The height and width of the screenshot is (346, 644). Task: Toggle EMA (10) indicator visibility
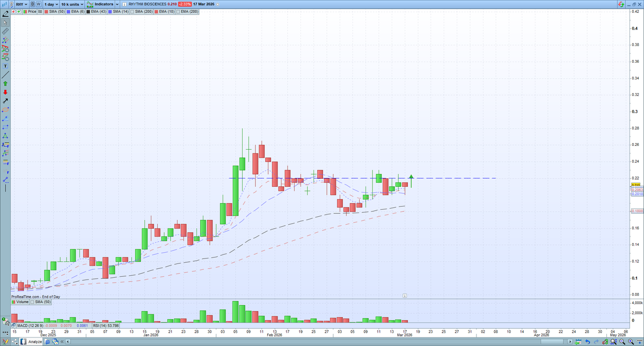tap(164, 11)
